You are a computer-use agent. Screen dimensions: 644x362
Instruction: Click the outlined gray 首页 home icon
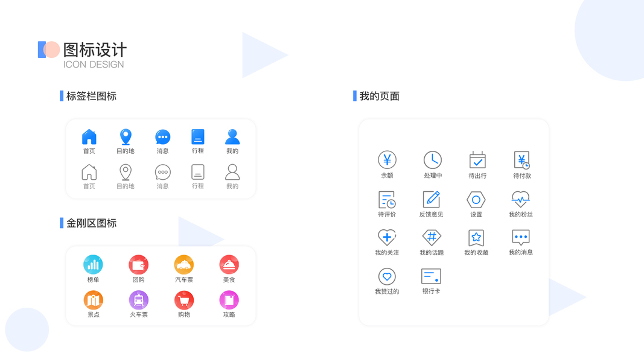pyautogui.click(x=89, y=172)
